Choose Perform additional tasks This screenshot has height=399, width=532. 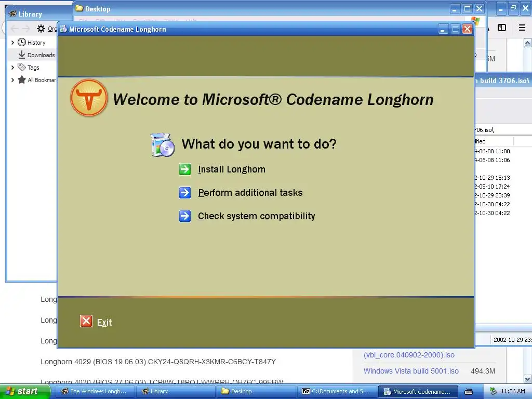coord(250,193)
